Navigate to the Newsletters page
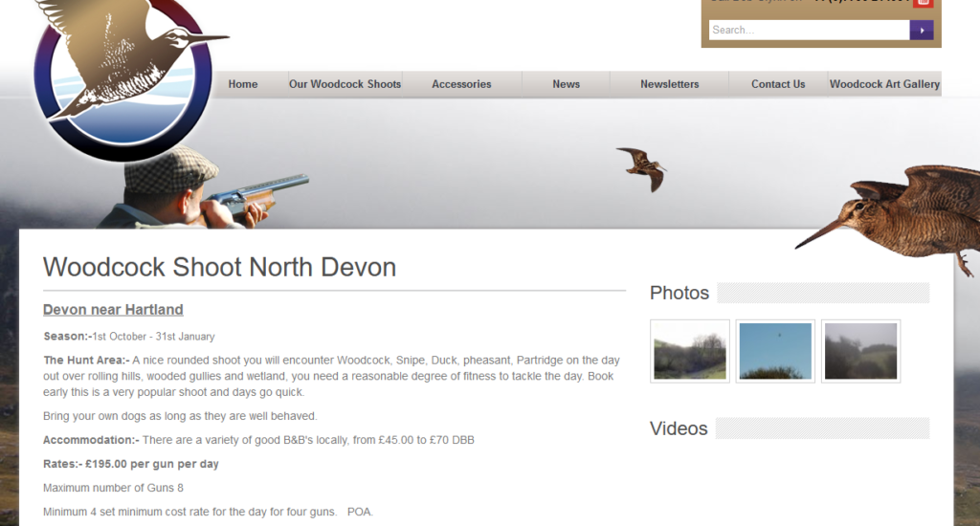This screenshot has height=526, width=980. pyautogui.click(x=669, y=84)
